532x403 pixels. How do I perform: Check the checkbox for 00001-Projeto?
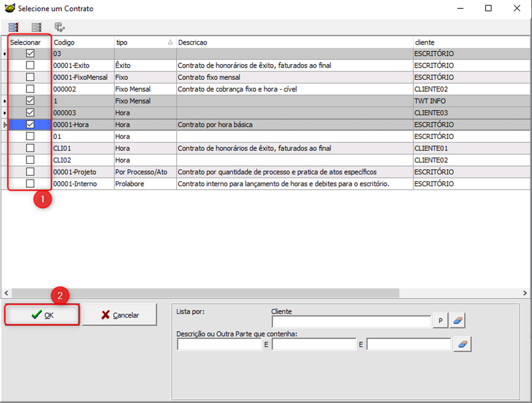coord(30,172)
